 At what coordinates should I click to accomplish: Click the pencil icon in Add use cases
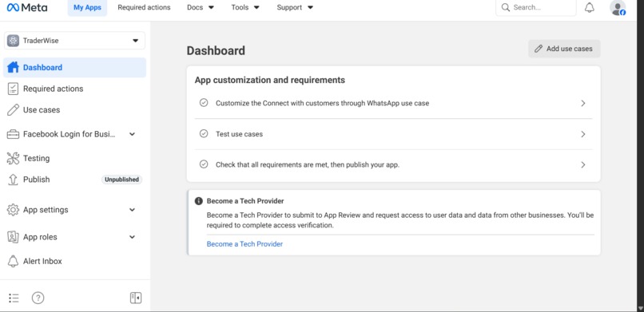[539, 49]
